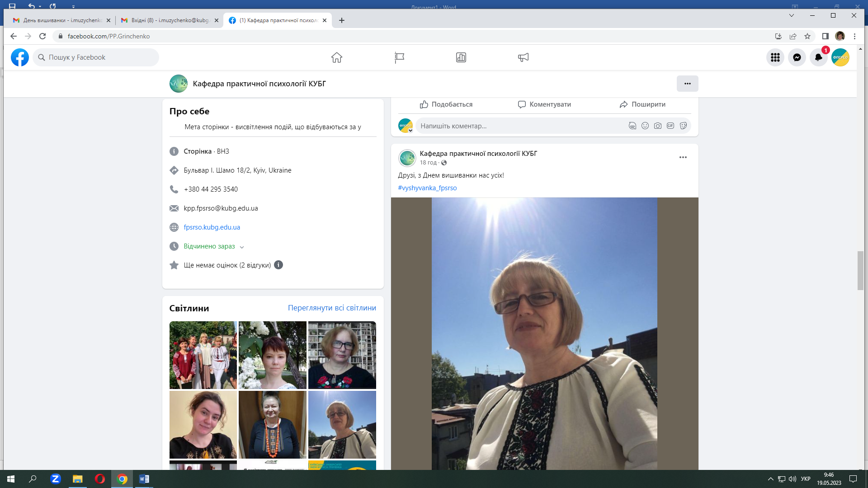868x488 pixels.
Task: Open Facebook home feed icon
Action: [x=336, y=57]
